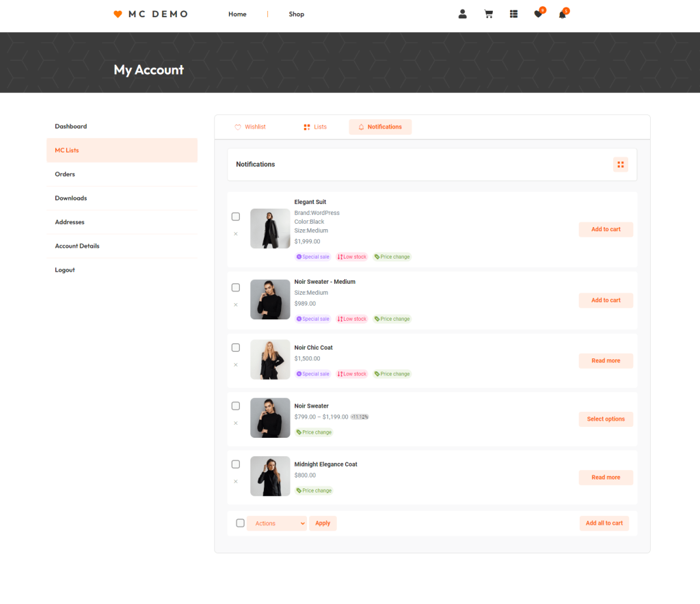Remove Noir Sweater with the x icon
The height and width of the screenshot is (604, 700).
point(236,423)
